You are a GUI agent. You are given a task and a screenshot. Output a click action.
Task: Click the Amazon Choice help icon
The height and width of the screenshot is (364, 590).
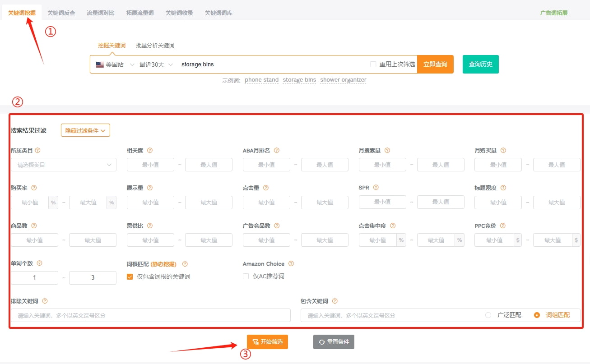[292, 263]
